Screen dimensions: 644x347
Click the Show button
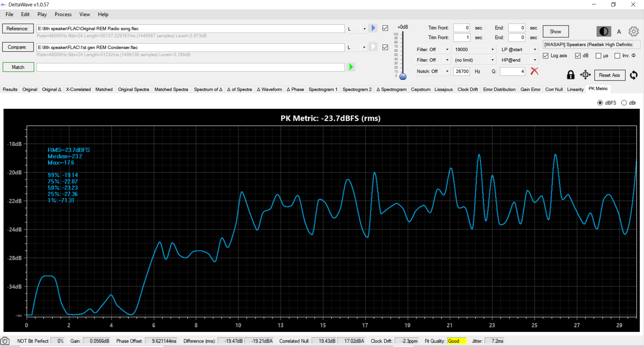(555, 32)
